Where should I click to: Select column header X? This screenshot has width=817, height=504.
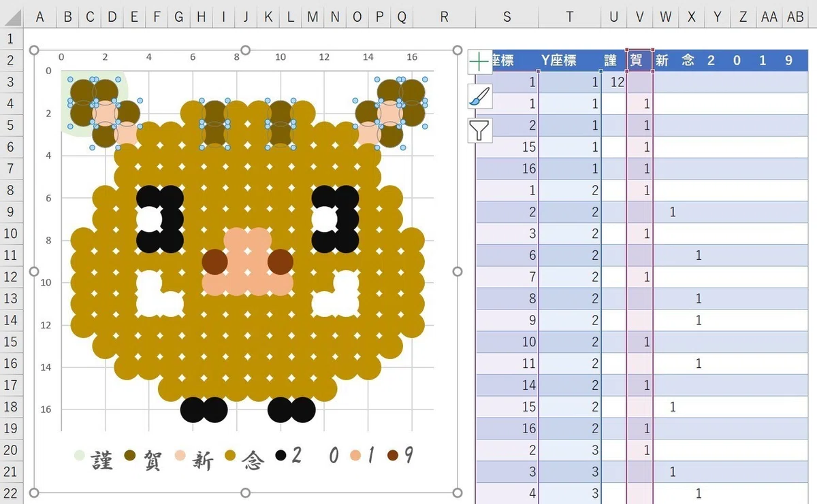[x=691, y=17]
